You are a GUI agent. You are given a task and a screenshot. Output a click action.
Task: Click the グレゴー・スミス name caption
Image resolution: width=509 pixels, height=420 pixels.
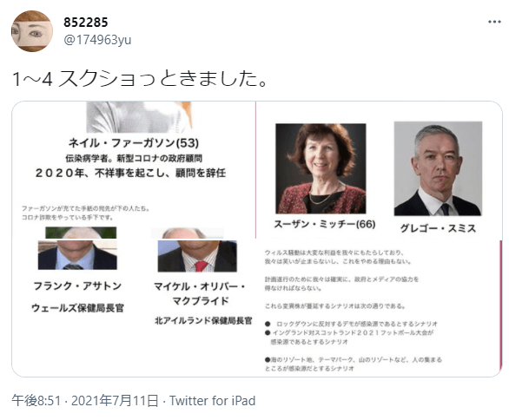pyautogui.click(x=438, y=228)
